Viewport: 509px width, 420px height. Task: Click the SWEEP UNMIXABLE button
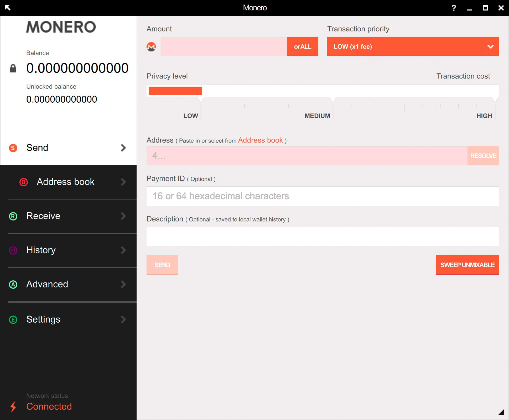466,265
